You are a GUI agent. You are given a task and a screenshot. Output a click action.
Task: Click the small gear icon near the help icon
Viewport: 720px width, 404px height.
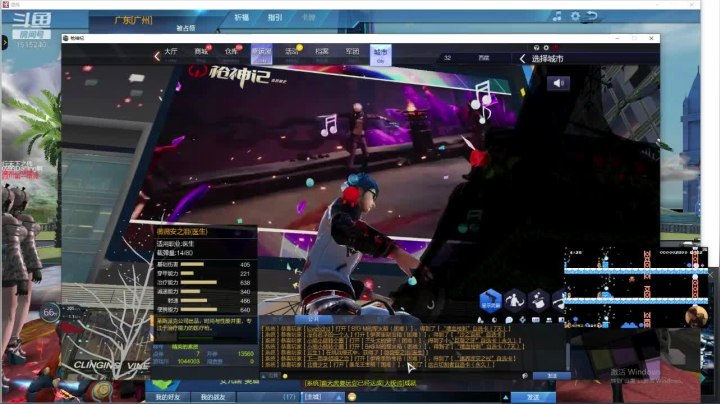(x=546, y=48)
